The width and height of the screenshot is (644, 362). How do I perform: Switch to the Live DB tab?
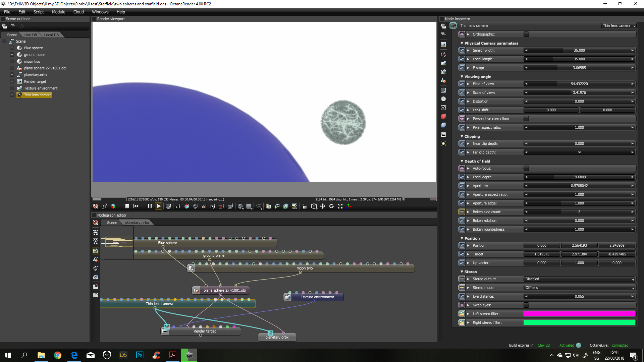point(31,35)
